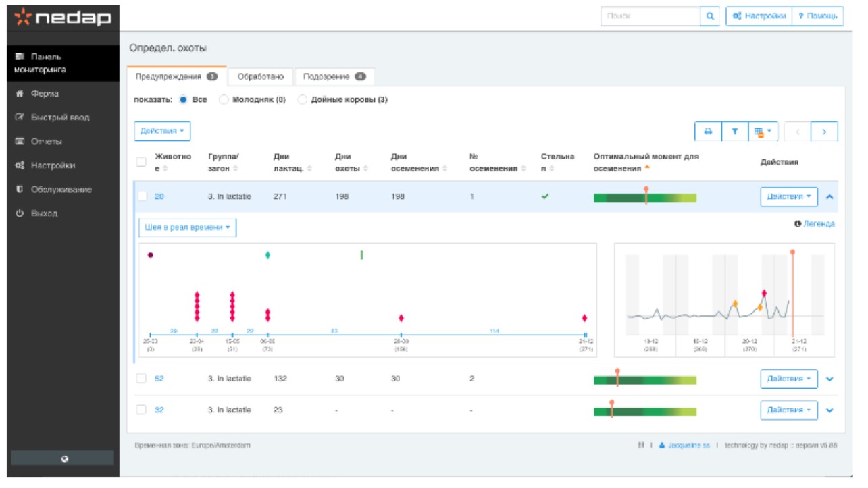
Task: Click the search magnifier button
Action: point(709,16)
